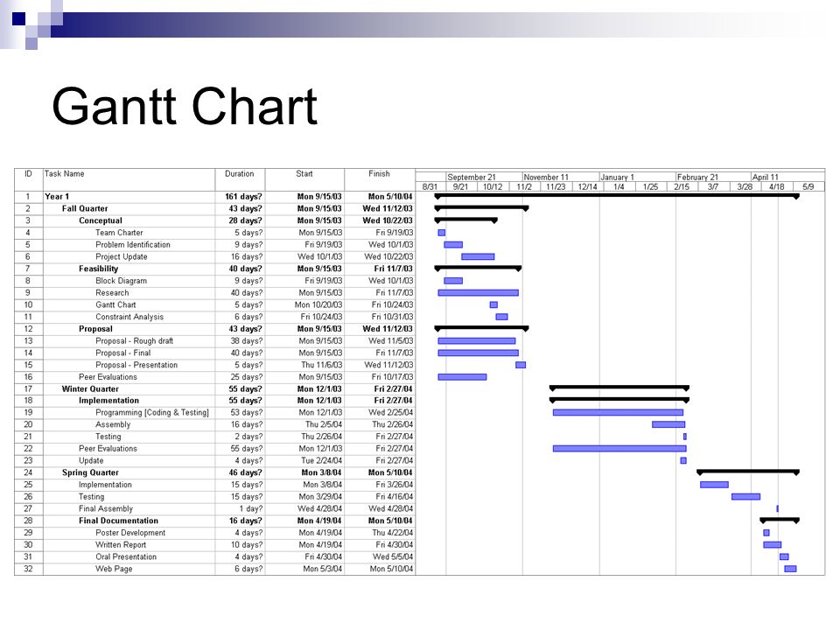Click the 'Tue 2/24/04' start date cell

click(321, 461)
